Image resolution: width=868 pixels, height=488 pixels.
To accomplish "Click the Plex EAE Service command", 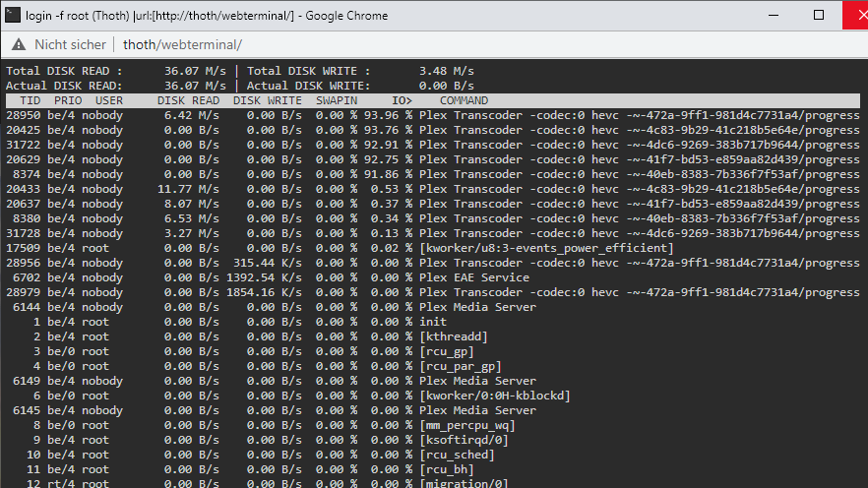I will pos(474,277).
